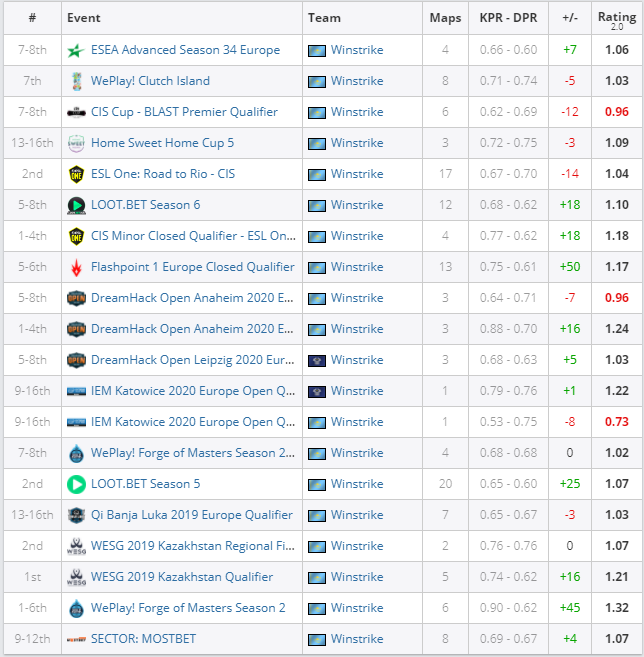Click the # placement column header
Screen dimensions: 644x657
32,18
